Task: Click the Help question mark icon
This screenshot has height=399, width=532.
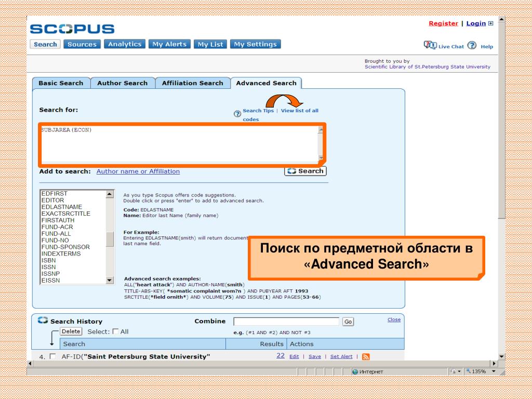Action: tap(472, 45)
